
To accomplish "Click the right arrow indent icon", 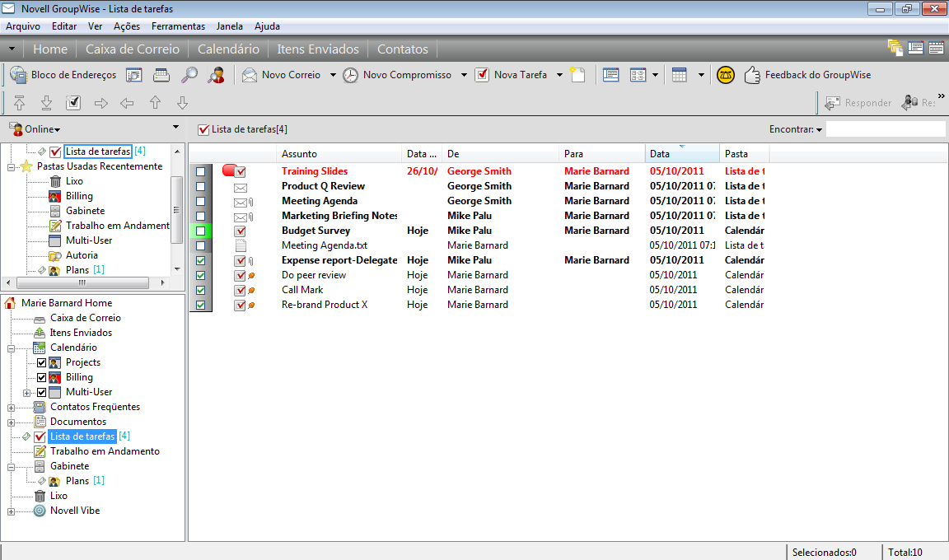I will [101, 104].
